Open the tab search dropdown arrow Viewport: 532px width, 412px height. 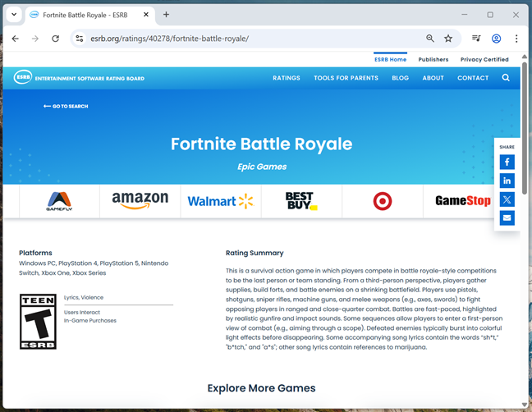tap(14, 15)
